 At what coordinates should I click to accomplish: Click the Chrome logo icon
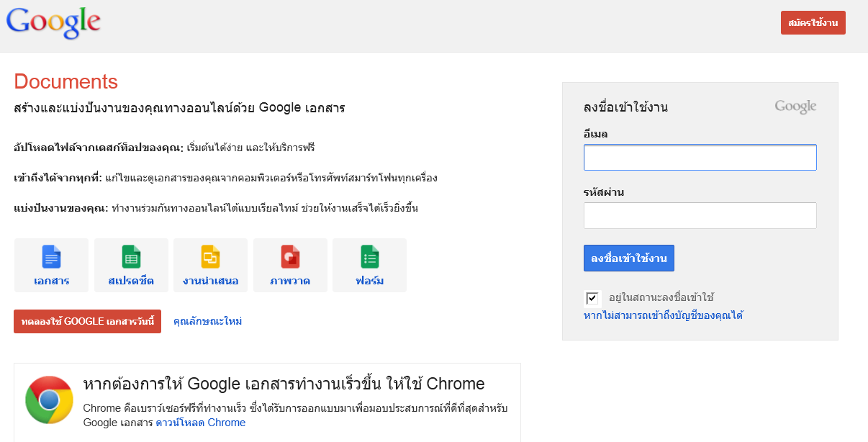click(x=49, y=400)
